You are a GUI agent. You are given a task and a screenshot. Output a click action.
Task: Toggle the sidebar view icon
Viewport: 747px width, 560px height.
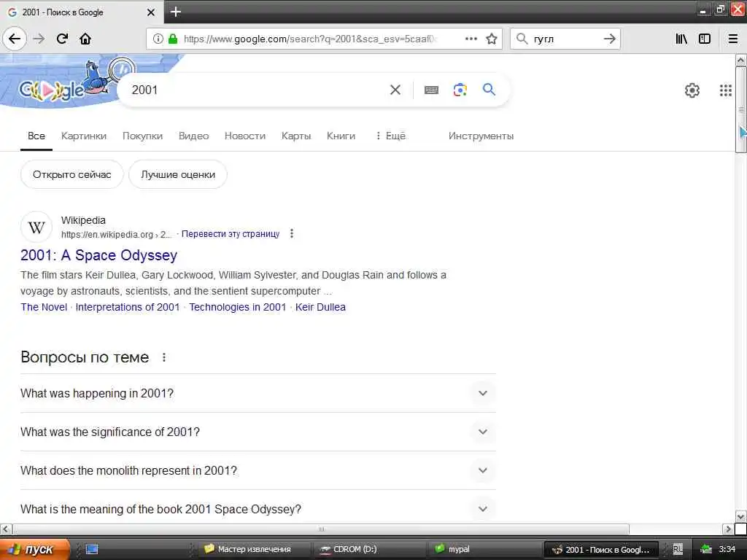point(705,39)
